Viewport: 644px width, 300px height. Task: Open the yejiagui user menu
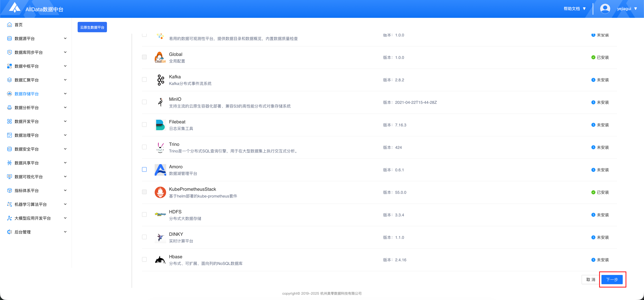tap(626, 9)
